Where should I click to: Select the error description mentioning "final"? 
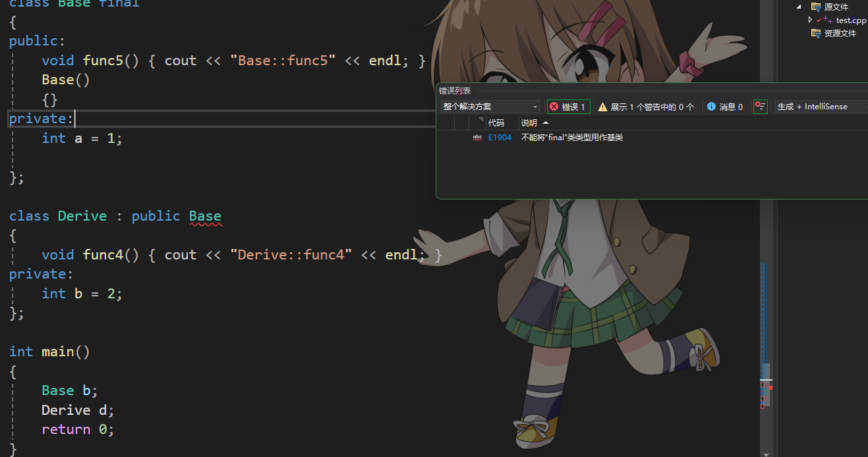click(571, 138)
